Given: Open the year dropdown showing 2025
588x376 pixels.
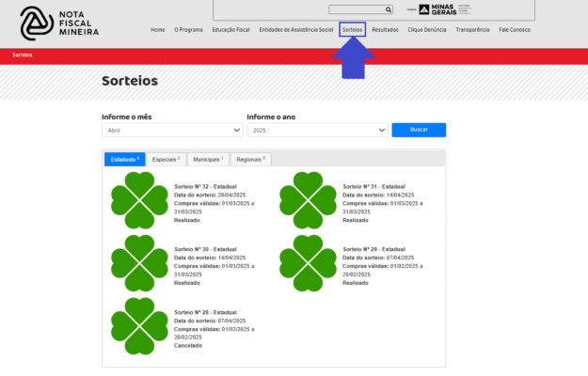Looking at the screenshot, I should click(x=317, y=131).
